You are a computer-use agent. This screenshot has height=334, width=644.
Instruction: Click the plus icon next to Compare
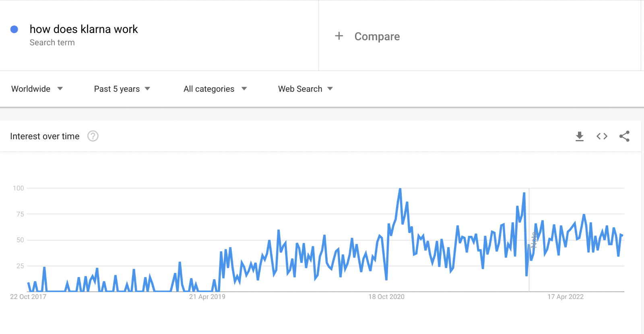tap(339, 36)
